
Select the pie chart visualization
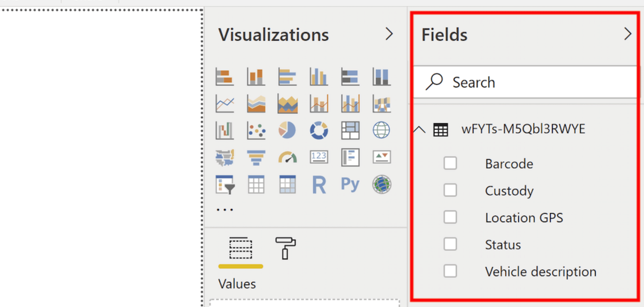tap(287, 130)
